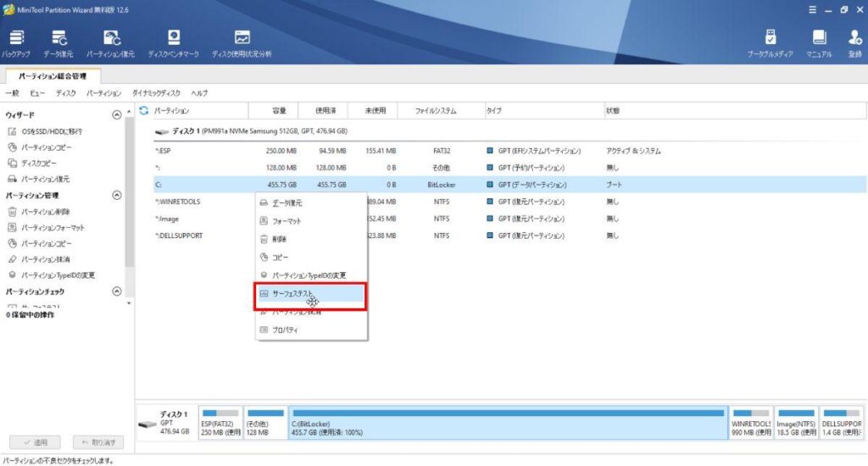Collapse the パーティションチェック section

(117, 291)
